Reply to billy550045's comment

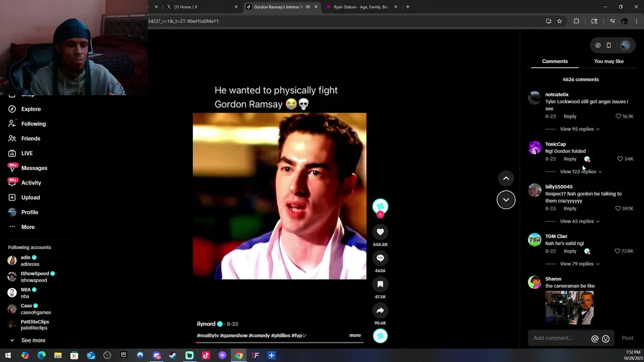click(570, 209)
